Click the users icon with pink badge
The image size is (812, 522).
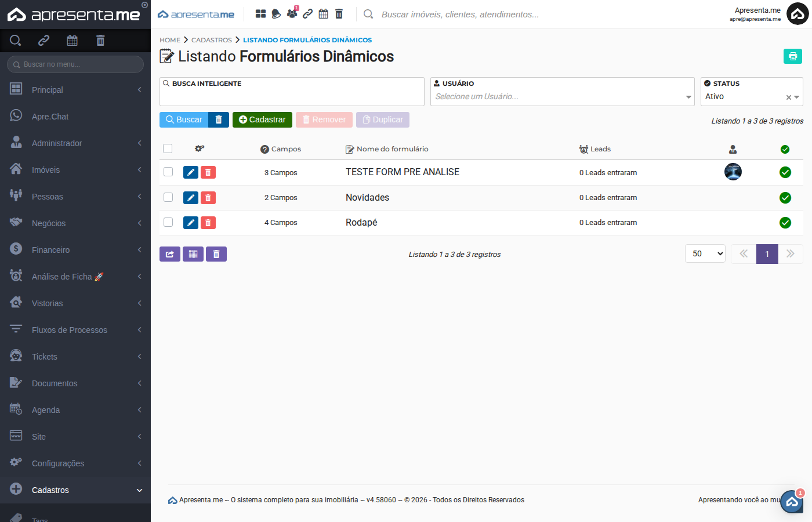coord(292,13)
